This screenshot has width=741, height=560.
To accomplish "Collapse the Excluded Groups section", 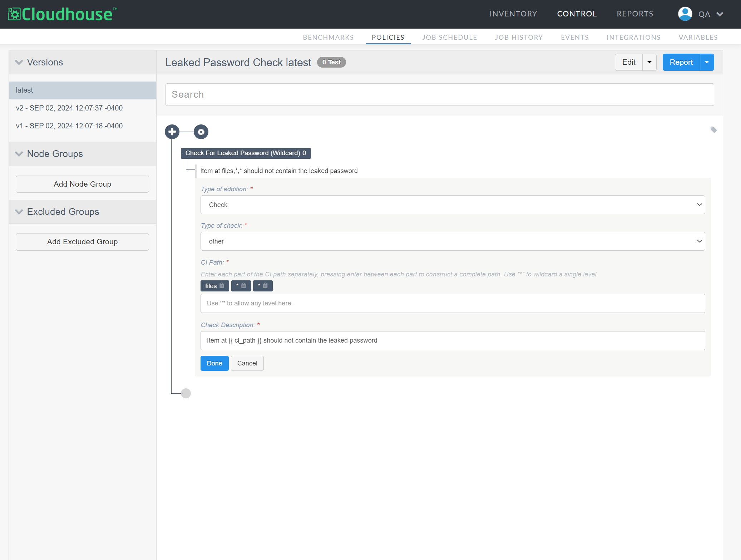I will coord(19,212).
